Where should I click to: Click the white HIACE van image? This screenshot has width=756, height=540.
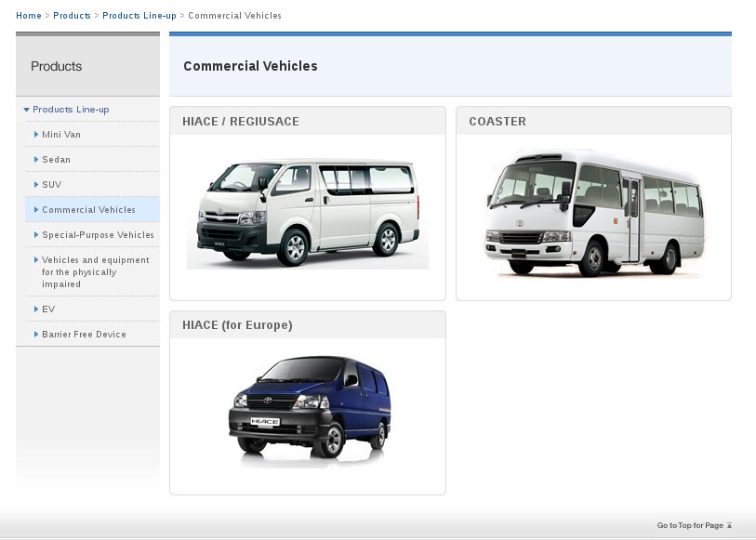tap(307, 214)
